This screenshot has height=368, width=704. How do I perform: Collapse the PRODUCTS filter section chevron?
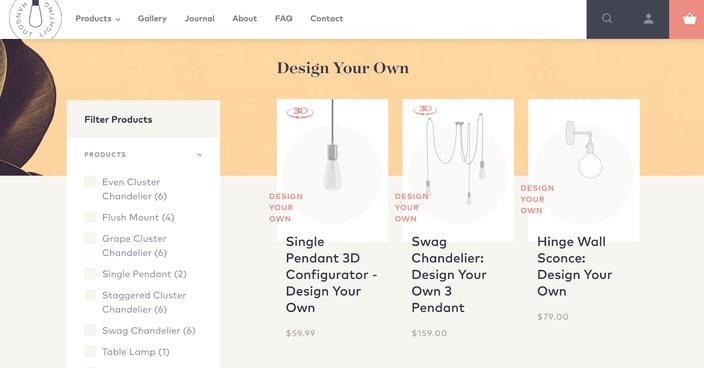click(199, 155)
